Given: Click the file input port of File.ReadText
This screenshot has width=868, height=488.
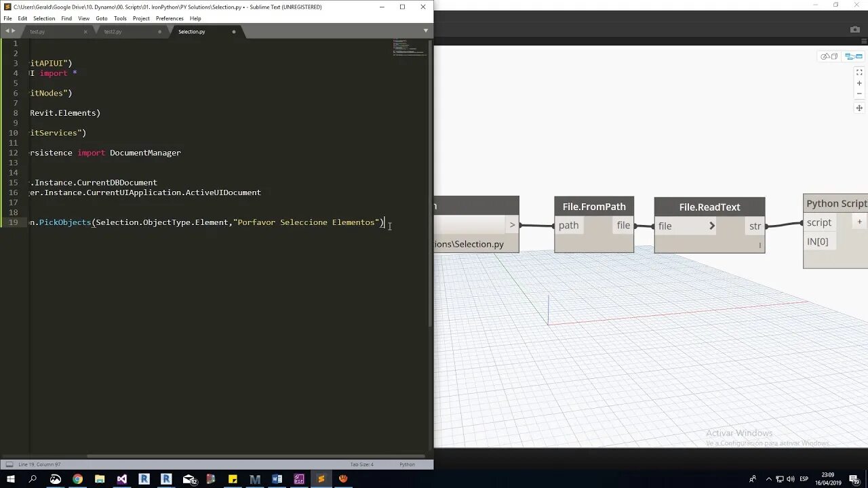Looking at the screenshot, I should tap(665, 226).
